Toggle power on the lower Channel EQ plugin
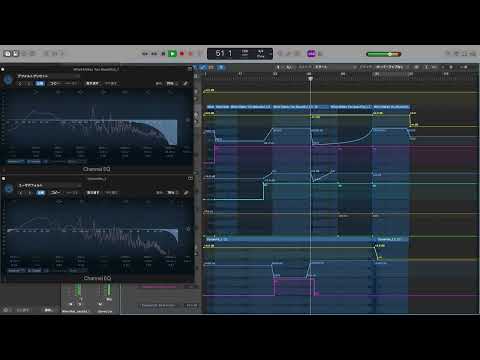The height and width of the screenshot is (360, 480). pyautogui.click(x=9, y=189)
